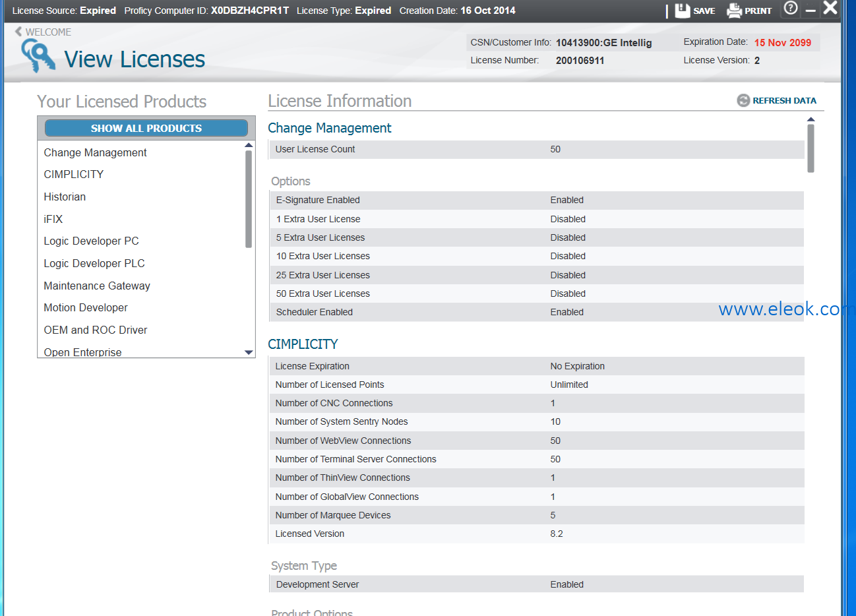Image resolution: width=856 pixels, height=616 pixels.
Task: Select Motion Developer product
Action: [86, 307]
